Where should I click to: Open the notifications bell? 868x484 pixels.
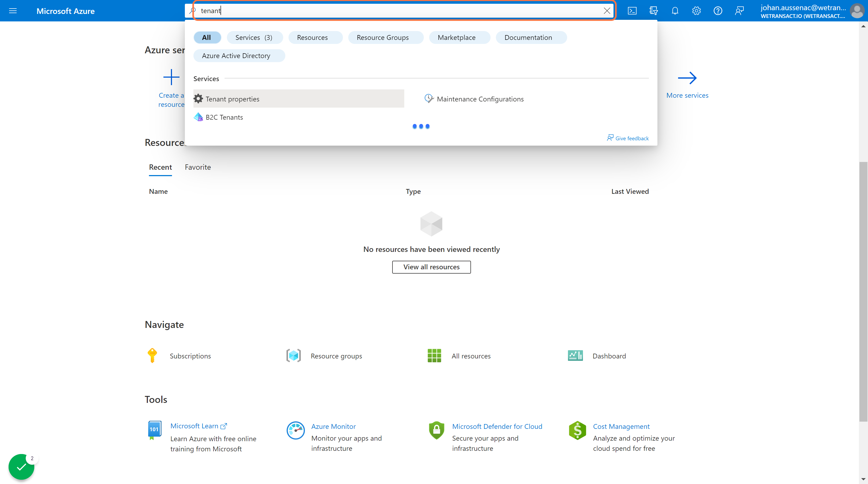(675, 11)
